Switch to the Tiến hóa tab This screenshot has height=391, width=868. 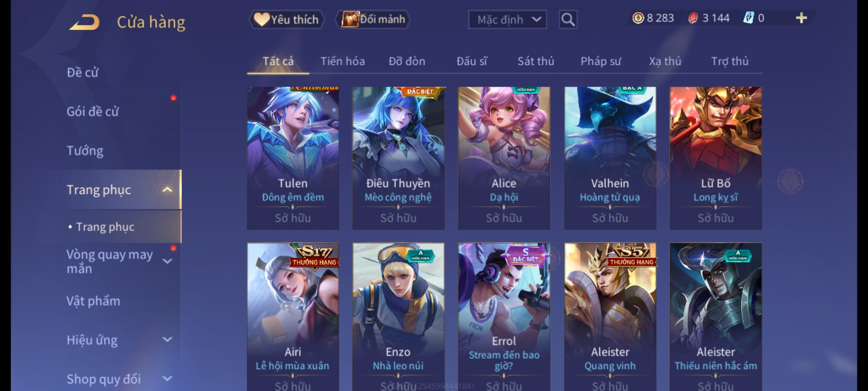[x=342, y=61]
